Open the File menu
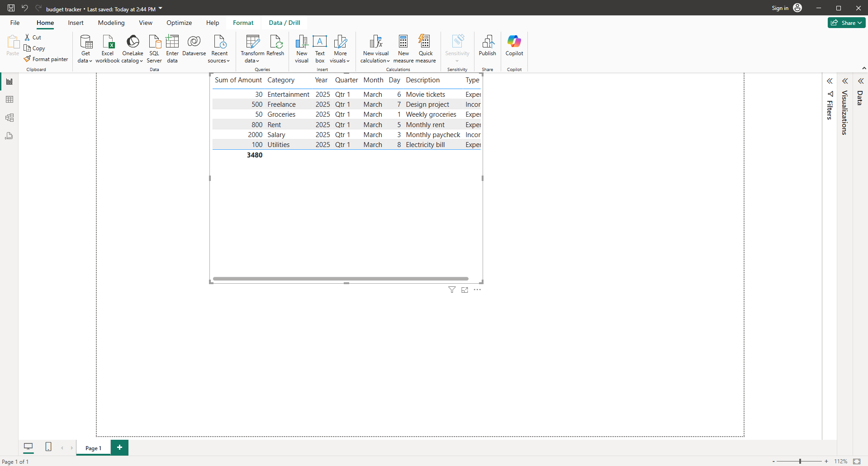This screenshot has height=466, width=868. tap(15, 23)
